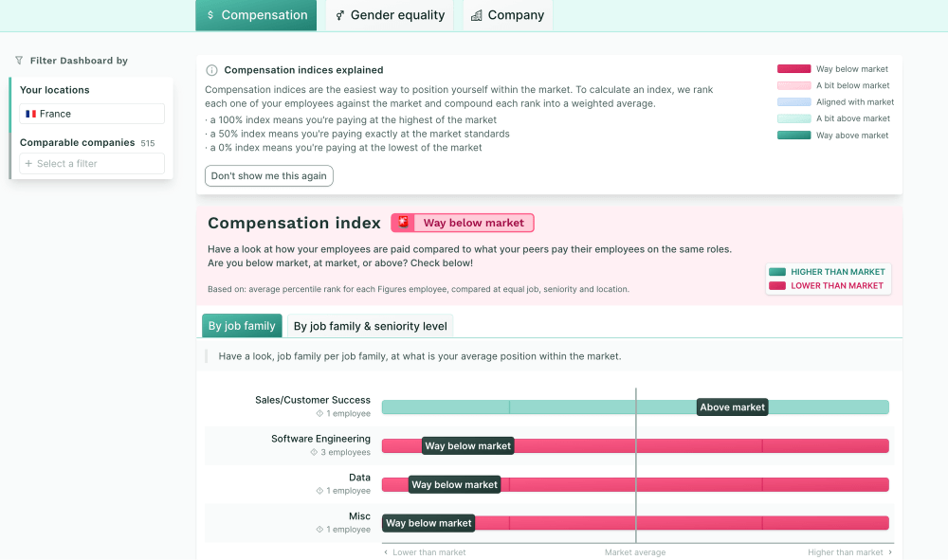948x560 pixels.
Task: Click the gender symbol icon
Action: coord(340,15)
